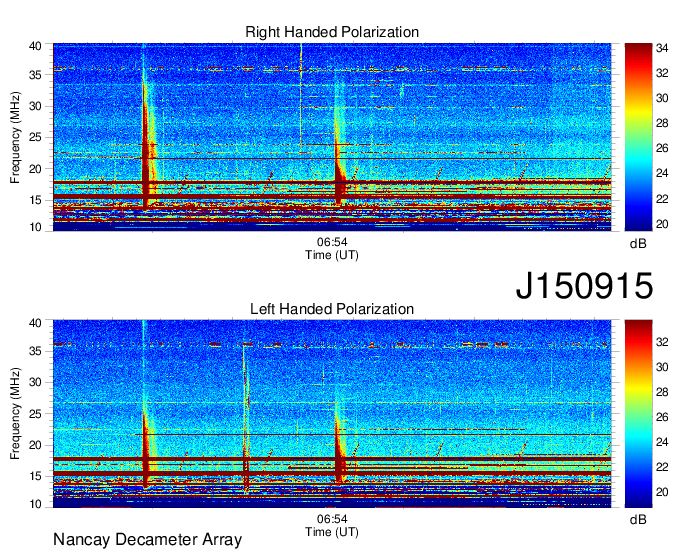
Task: Click the 34 value on right-handed colorbar
Action: pos(662,48)
